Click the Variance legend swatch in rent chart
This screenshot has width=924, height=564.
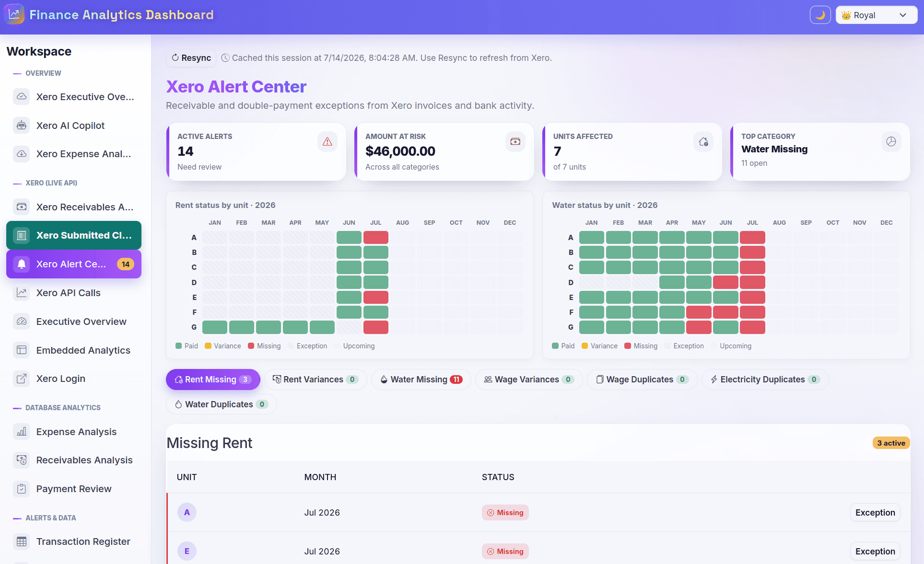coord(208,346)
